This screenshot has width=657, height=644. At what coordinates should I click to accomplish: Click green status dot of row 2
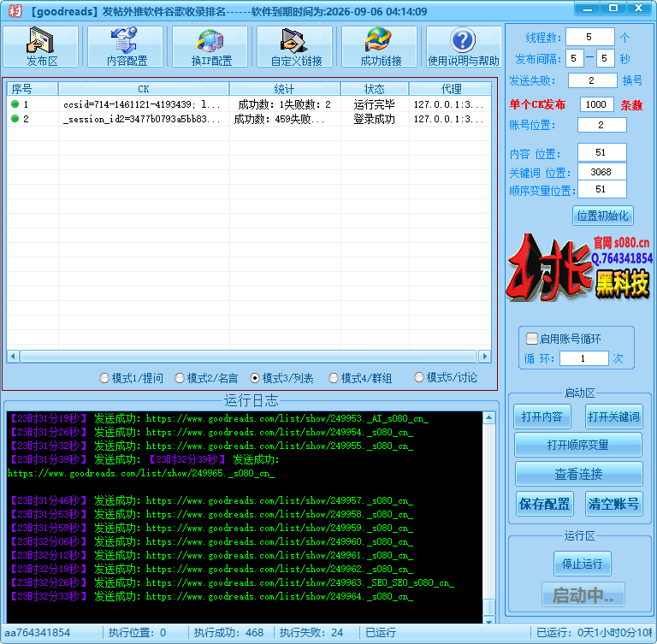coord(15,119)
